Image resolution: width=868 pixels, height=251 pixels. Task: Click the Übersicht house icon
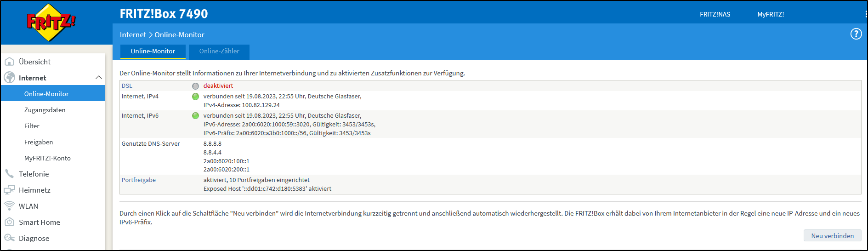coord(9,62)
